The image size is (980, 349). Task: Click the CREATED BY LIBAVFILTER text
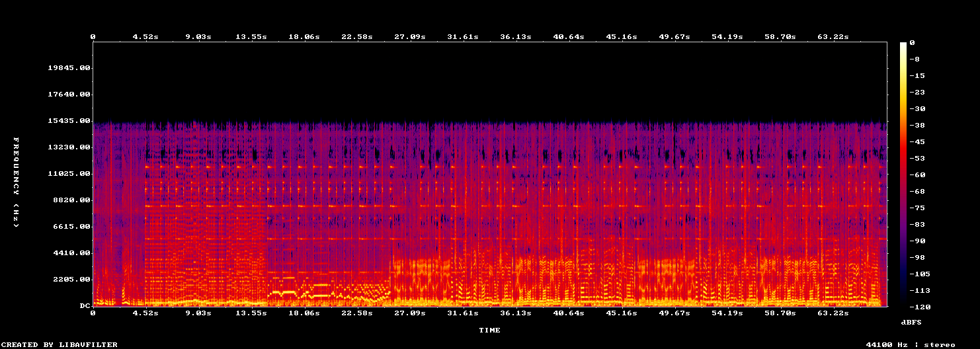tap(60, 344)
